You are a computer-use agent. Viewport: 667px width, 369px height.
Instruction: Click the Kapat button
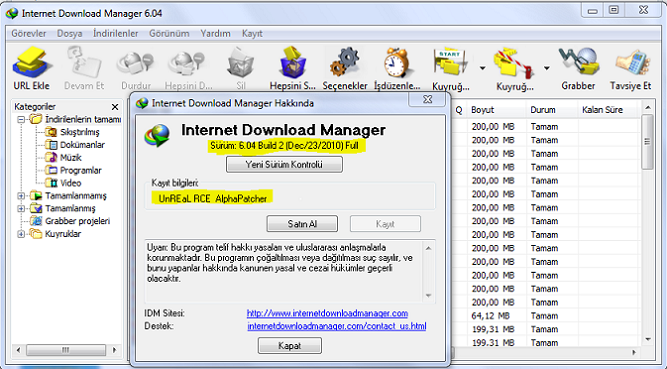point(290,346)
